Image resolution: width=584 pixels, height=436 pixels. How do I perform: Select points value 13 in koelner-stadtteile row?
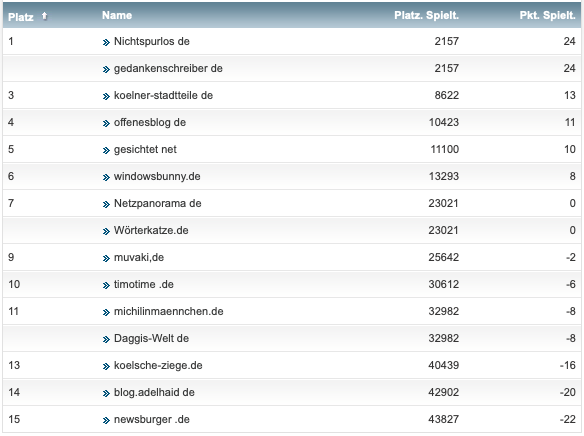click(570, 95)
